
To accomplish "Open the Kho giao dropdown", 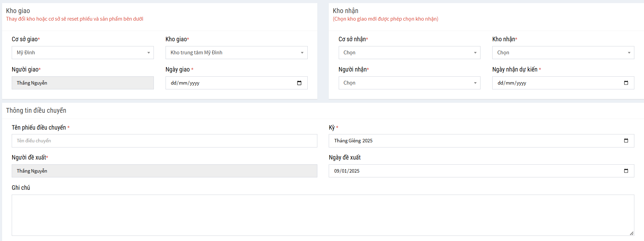I will [x=236, y=53].
